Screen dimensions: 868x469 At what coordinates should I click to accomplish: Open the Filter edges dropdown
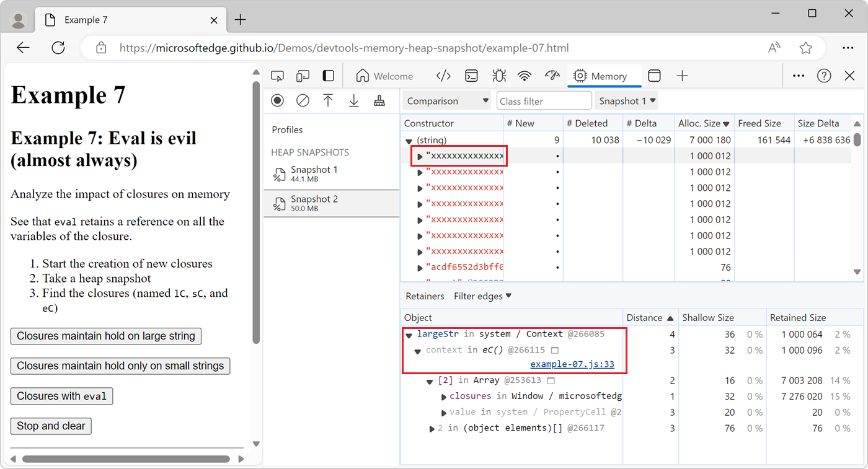tap(482, 296)
